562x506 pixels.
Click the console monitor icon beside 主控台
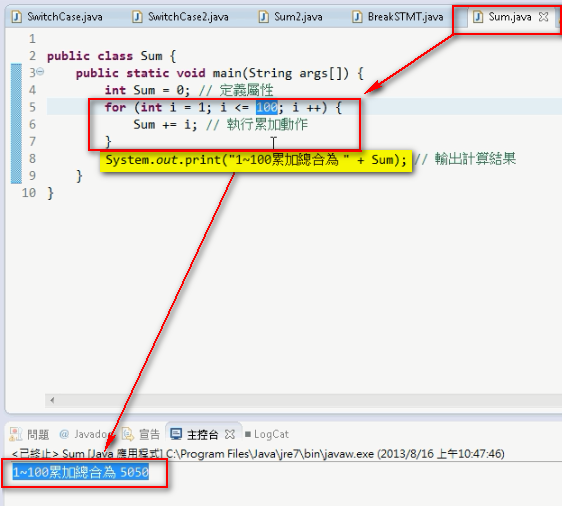point(176,434)
